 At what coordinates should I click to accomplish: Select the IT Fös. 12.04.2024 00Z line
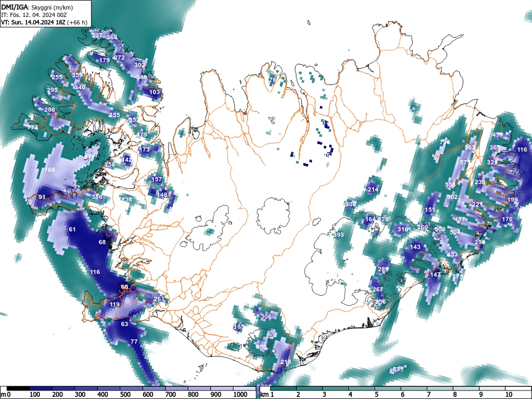pos(36,15)
